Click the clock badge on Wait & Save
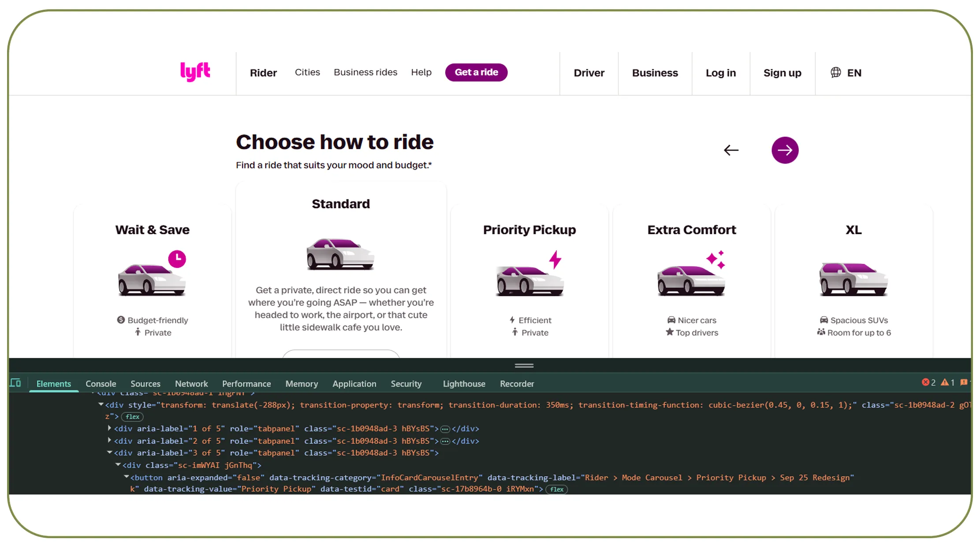The width and height of the screenshot is (980, 547). pyautogui.click(x=177, y=259)
